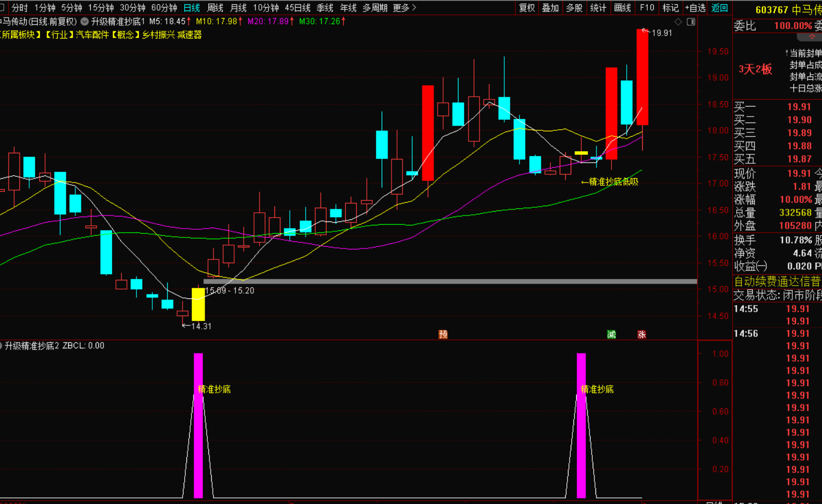The width and height of the screenshot is (822, 504).
Task: Click the gray horizontal support line
Action: pyautogui.click(x=450, y=281)
